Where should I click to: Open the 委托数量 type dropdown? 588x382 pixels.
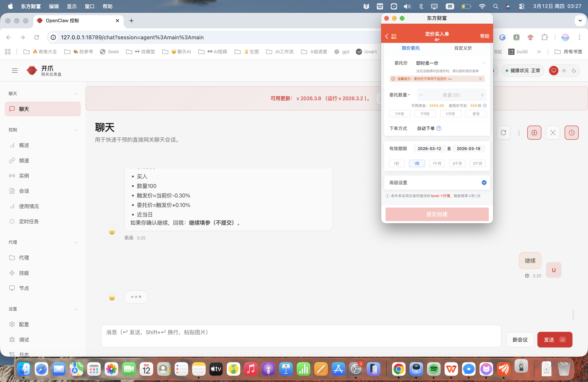400,95
